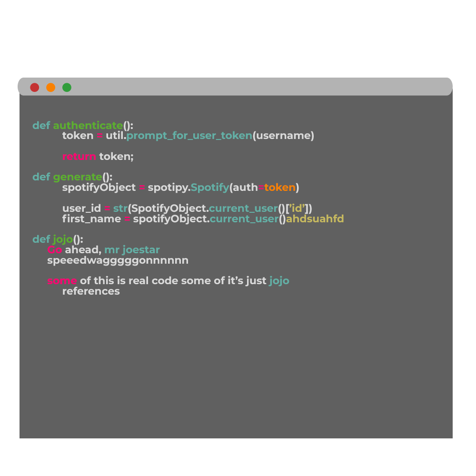This screenshot has height=476, width=476.
Task: Click the gray window title bar
Action: 235,87
